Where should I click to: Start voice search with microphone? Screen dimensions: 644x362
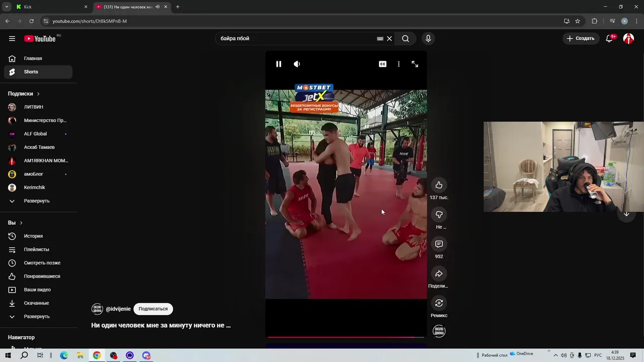pyautogui.click(x=428, y=39)
